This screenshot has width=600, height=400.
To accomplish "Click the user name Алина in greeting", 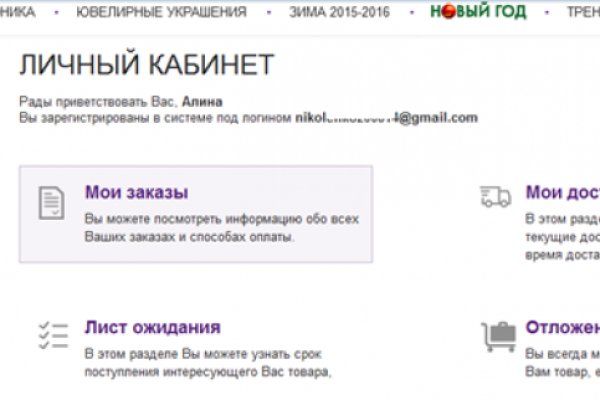I will coord(203,102).
